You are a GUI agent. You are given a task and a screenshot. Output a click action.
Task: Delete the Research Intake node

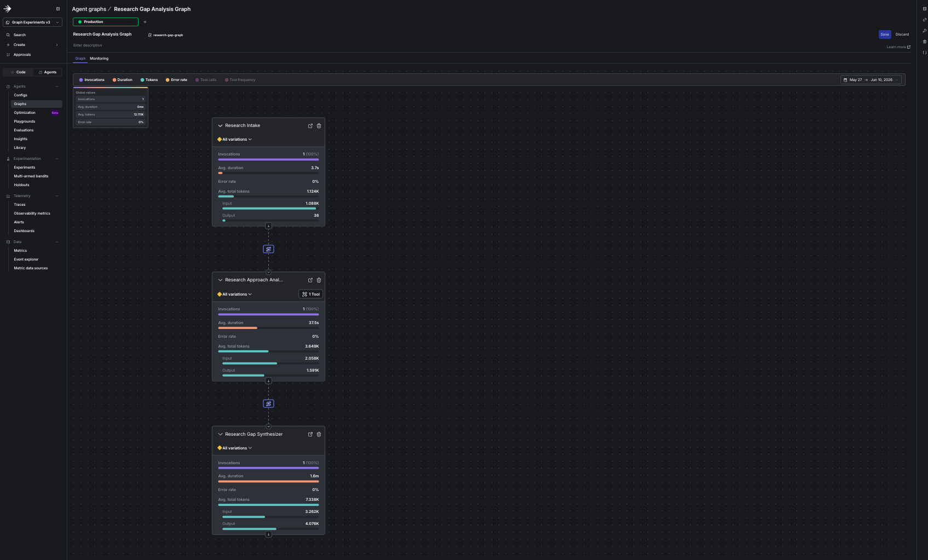pos(319,126)
